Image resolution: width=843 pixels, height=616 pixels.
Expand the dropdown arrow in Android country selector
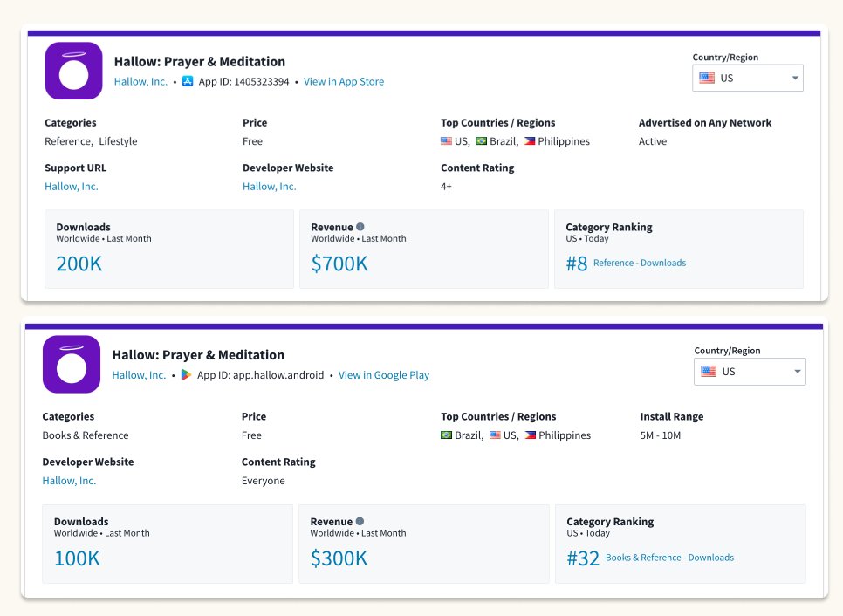(797, 372)
